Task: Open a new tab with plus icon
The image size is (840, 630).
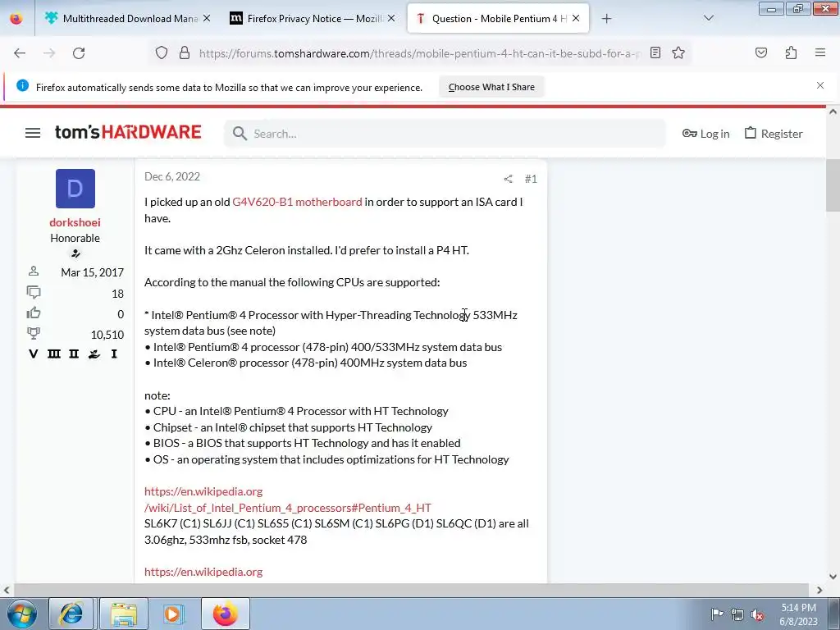Action: (x=606, y=19)
